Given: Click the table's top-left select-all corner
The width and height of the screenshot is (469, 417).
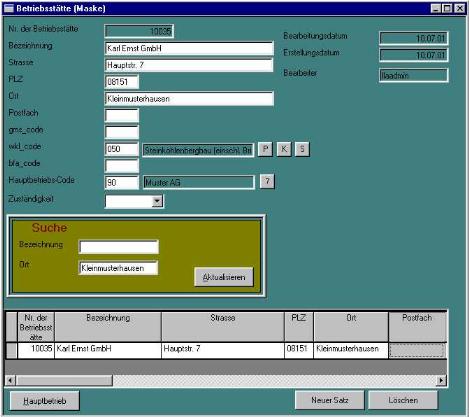Looking at the screenshot, I should pyautogui.click(x=12, y=326).
